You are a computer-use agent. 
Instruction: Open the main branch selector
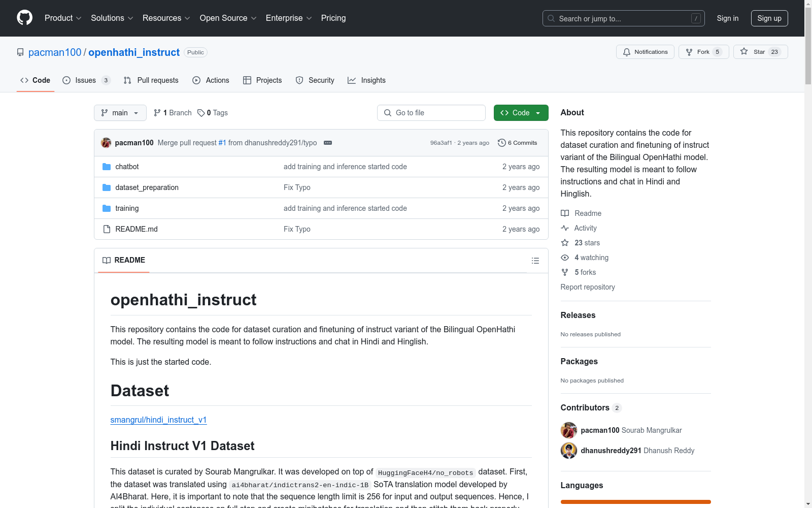point(120,113)
